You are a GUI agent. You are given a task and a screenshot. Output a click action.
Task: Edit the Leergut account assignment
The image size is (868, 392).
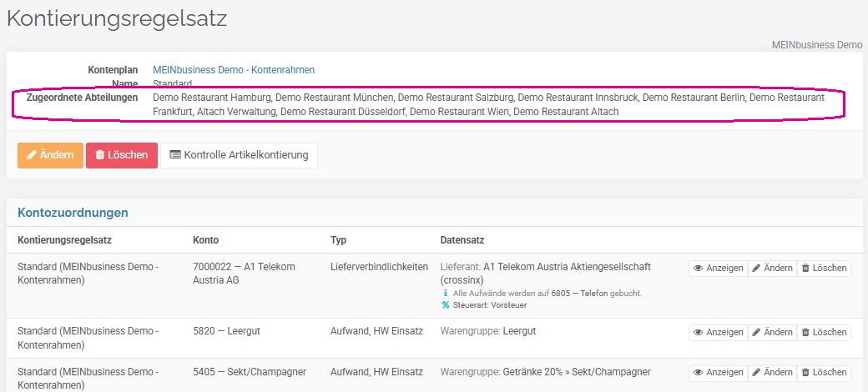click(772, 332)
